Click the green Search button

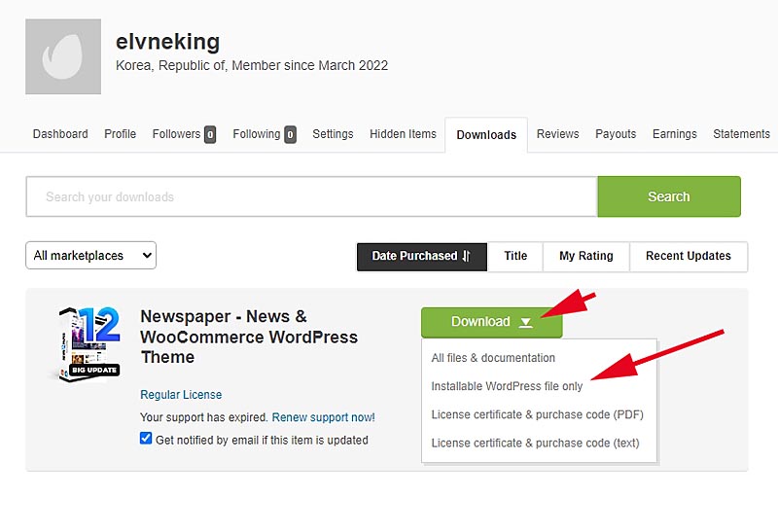(669, 196)
